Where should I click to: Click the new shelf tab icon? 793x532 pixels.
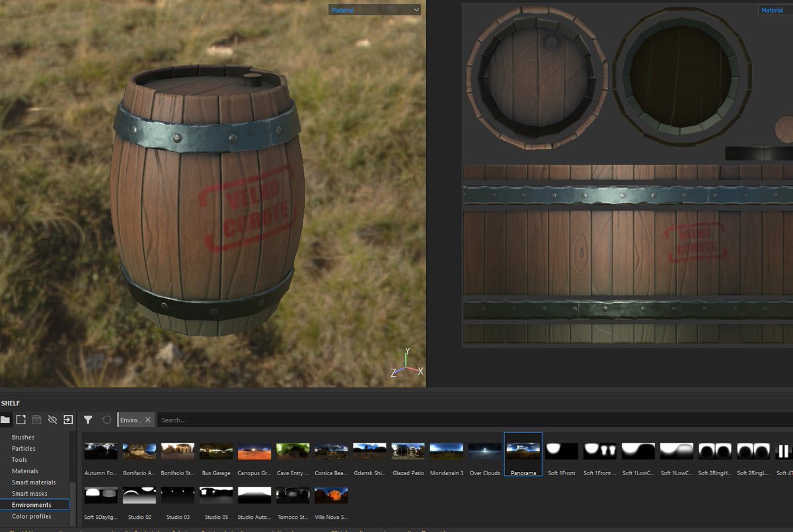pyautogui.click(x=21, y=420)
